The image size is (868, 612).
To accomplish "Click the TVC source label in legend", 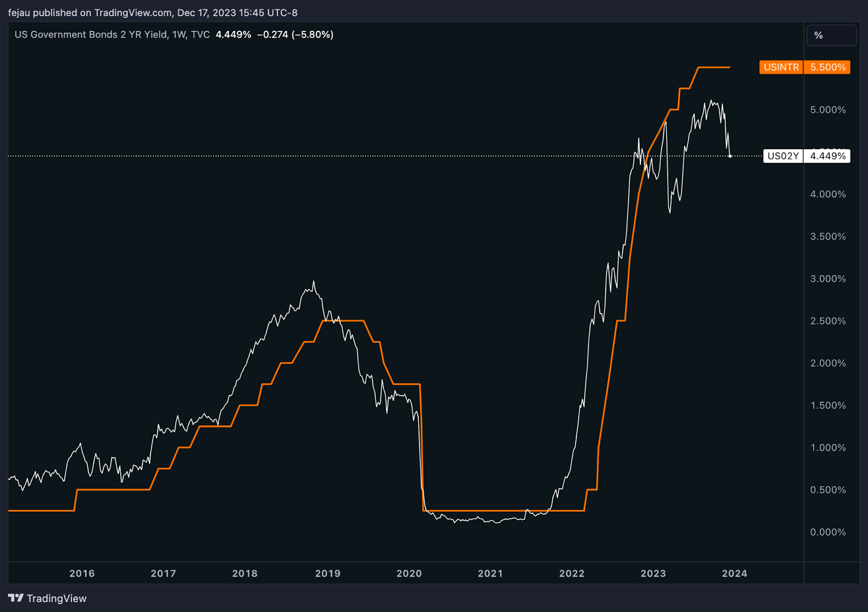I will pyautogui.click(x=200, y=35).
